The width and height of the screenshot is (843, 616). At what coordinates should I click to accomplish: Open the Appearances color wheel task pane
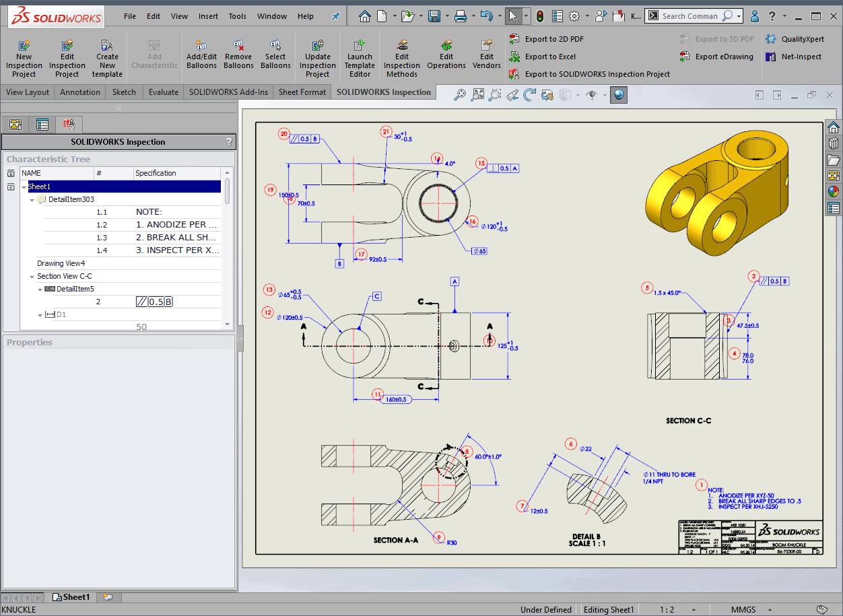click(x=834, y=191)
